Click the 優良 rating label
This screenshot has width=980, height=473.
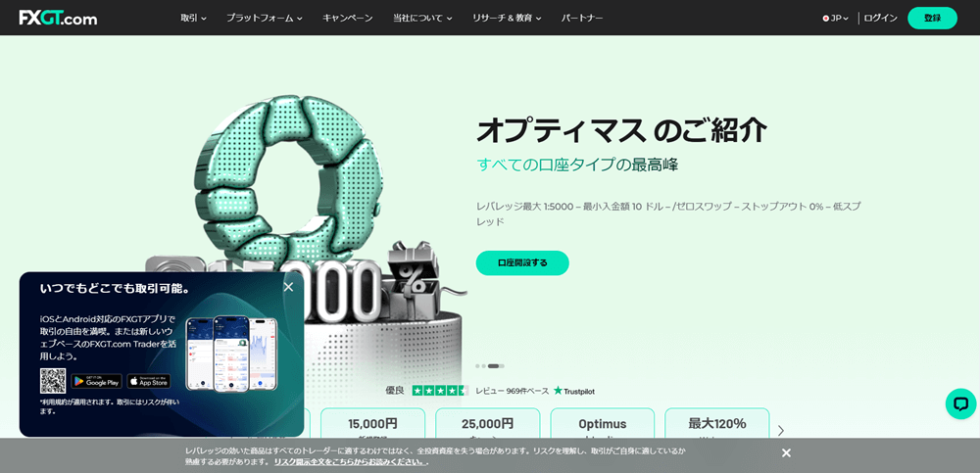[395, 391]
